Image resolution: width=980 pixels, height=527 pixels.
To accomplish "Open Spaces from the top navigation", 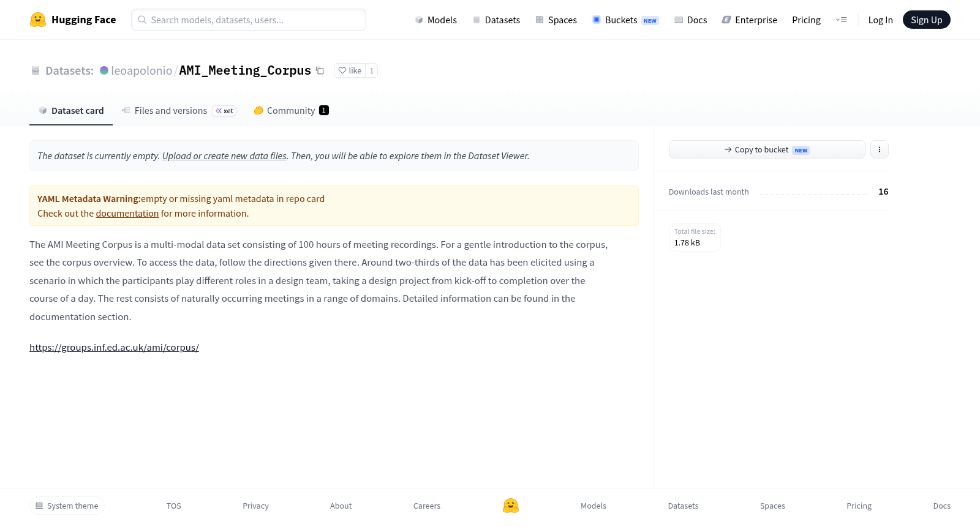I will coord(556,20).
